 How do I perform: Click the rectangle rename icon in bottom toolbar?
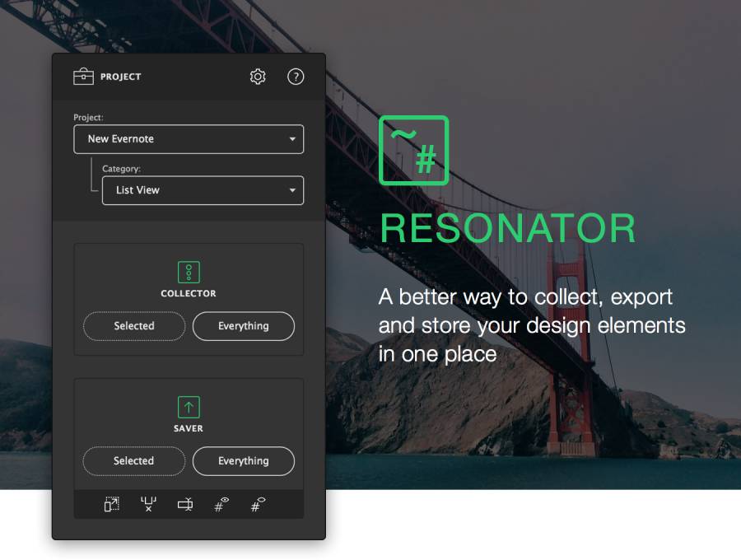[185, 504]
